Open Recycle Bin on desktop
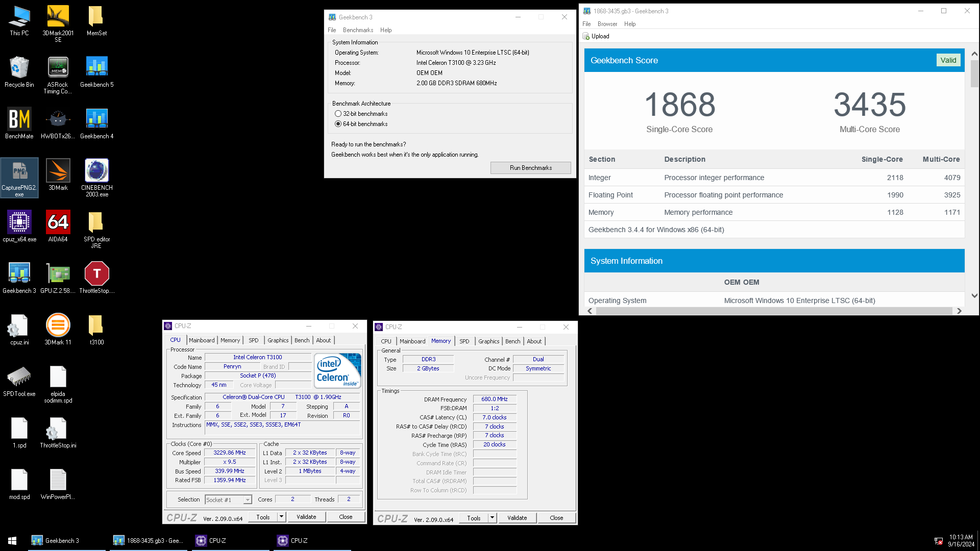The width and height of the screenshot is (980, 551). (19, 72)
